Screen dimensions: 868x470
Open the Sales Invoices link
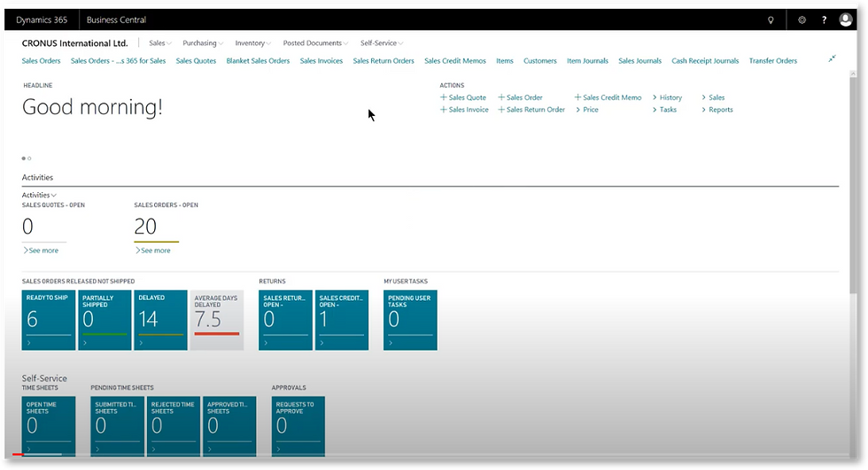point(321,61)
